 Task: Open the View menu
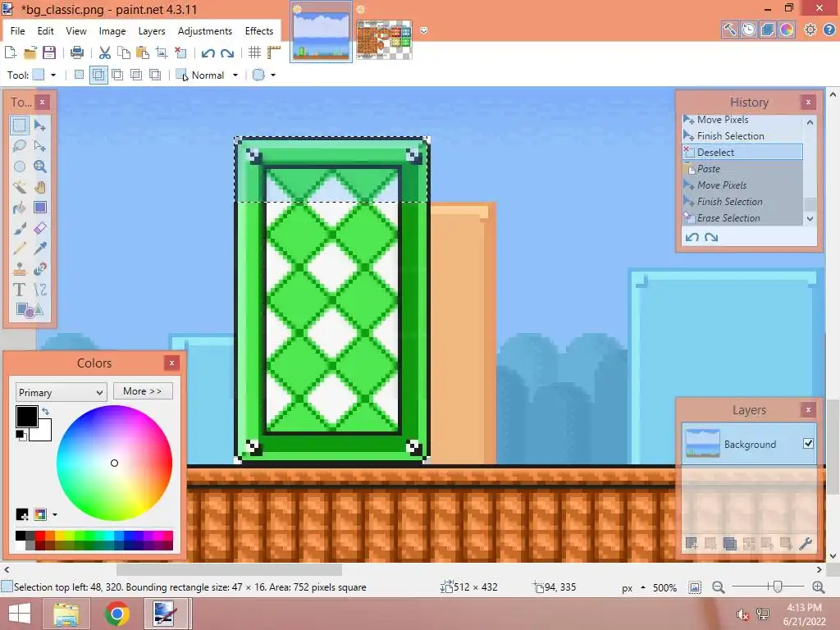coord(76,31)
